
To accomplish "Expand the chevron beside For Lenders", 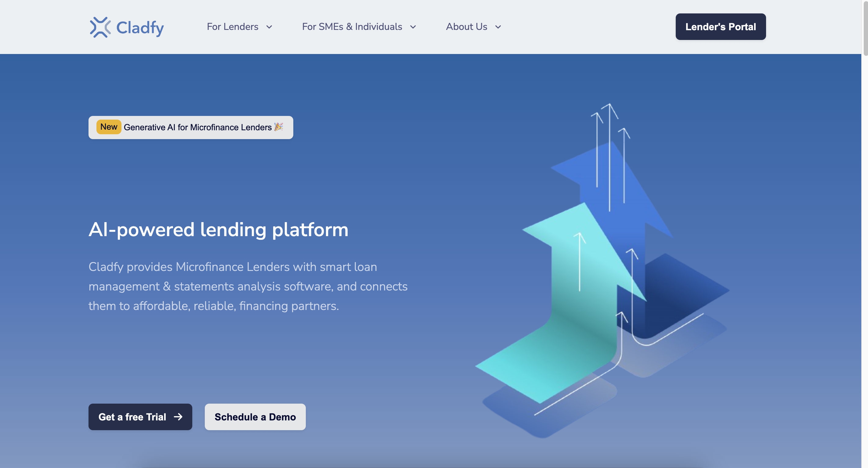I will click(269, 27).
